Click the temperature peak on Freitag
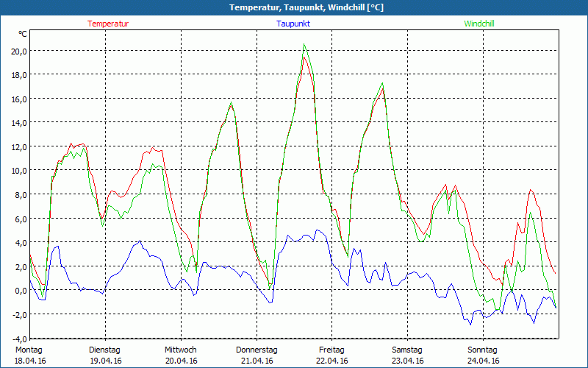 [382, 88]
